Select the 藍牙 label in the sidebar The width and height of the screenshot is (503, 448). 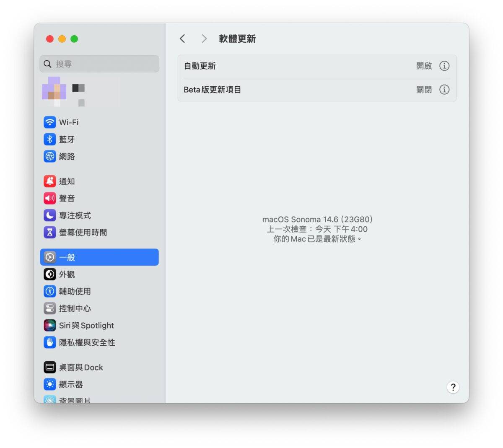(67, 139)
